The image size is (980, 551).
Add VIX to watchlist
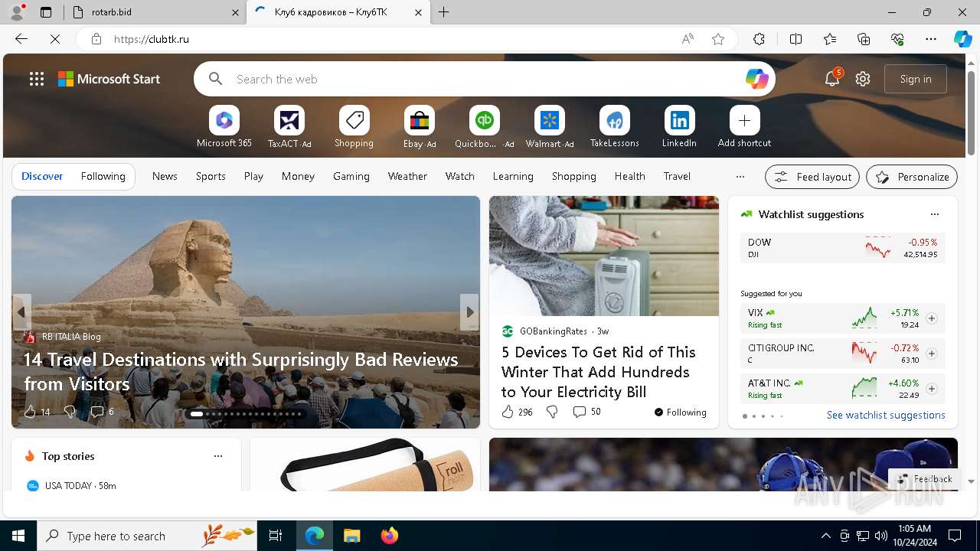point(932,318)
